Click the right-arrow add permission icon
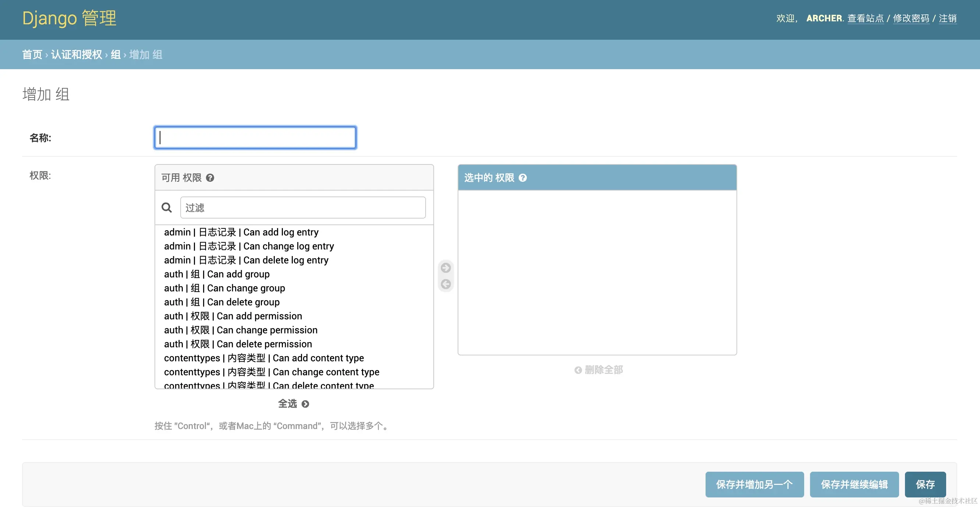980x507 pixels. (445, 268)
